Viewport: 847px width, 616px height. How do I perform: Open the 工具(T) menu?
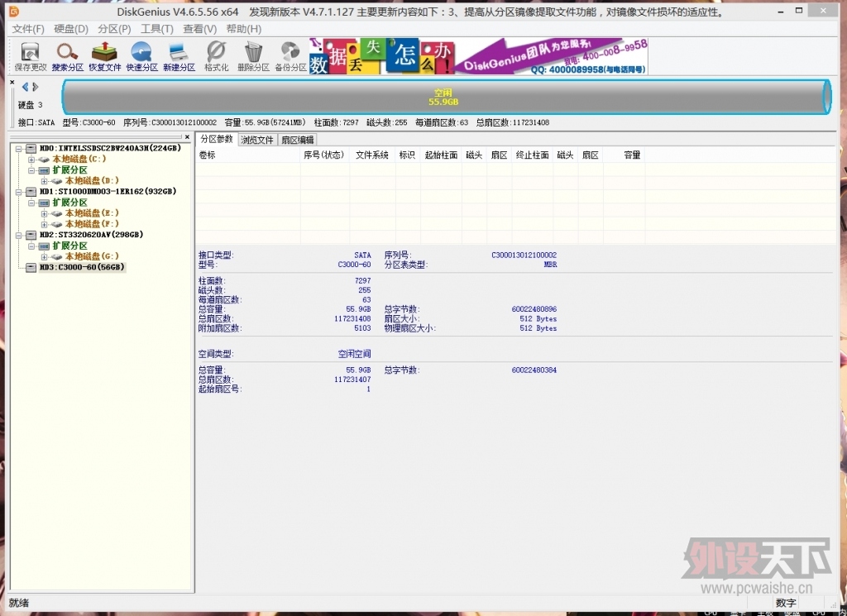click(x=156, y=29)
